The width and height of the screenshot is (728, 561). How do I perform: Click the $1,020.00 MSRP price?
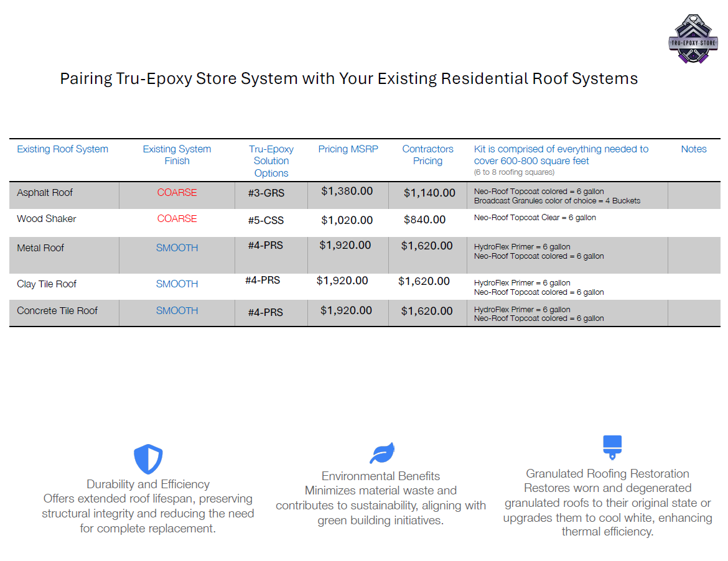pos(347,220)
